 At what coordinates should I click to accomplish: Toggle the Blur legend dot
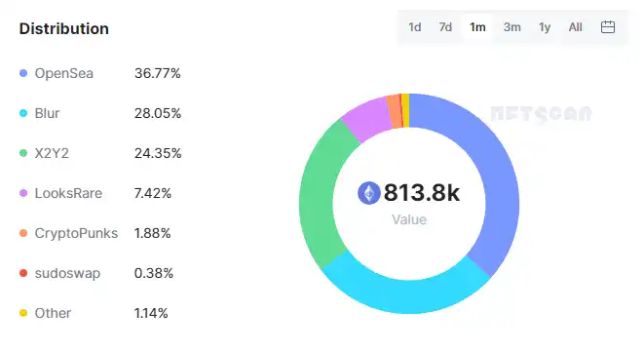coord(23,113)
